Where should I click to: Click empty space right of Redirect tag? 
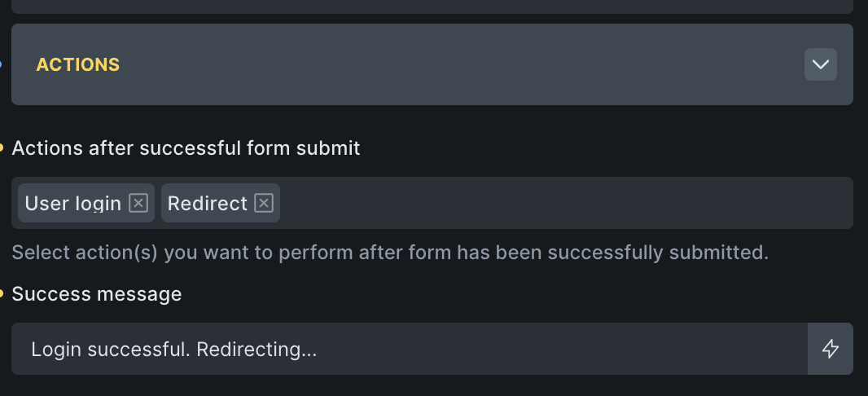562,203
